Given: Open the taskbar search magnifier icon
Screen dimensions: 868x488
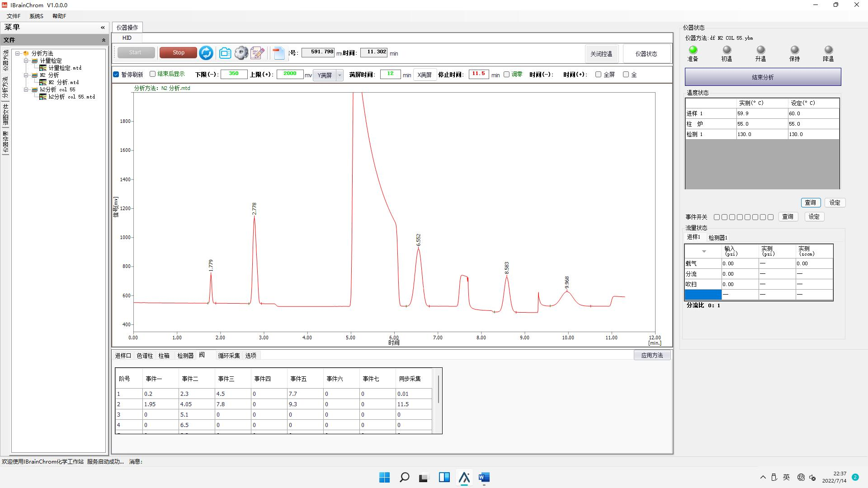Looking at the screenshot, I should [405, 477].
